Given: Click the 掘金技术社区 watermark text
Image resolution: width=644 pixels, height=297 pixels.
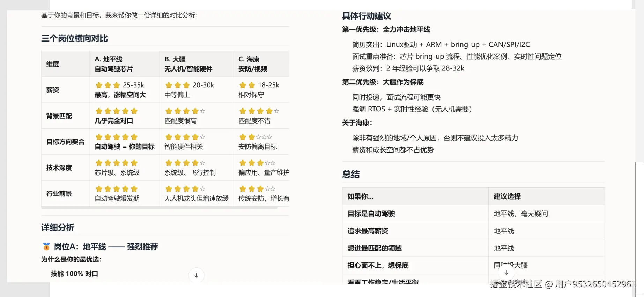Looking at the screenshot, I should click(x=516, y=284).
